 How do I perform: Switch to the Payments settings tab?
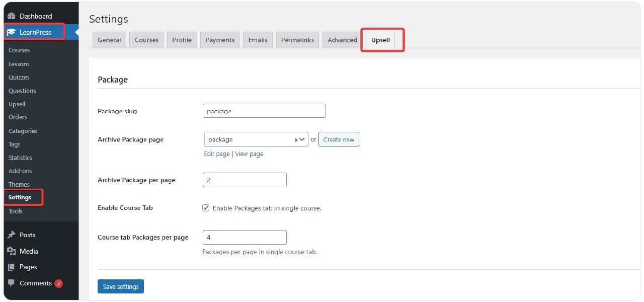[220, 40]
